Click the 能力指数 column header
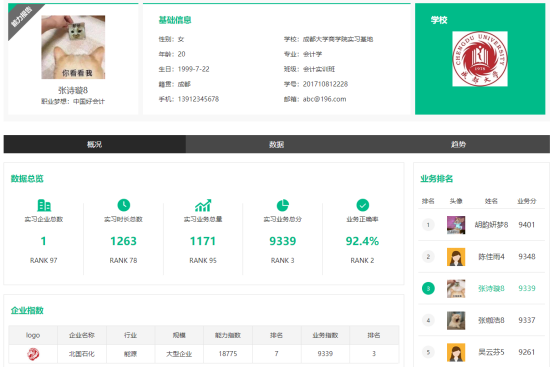 (228, 335)
